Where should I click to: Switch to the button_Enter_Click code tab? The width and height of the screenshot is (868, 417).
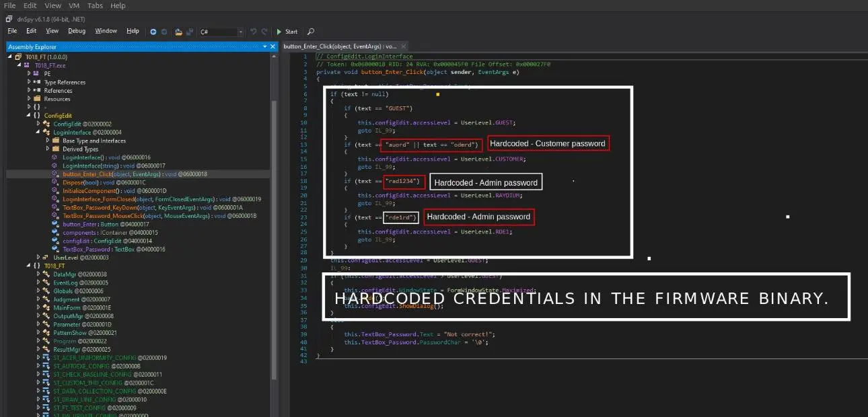coord(345,46)
